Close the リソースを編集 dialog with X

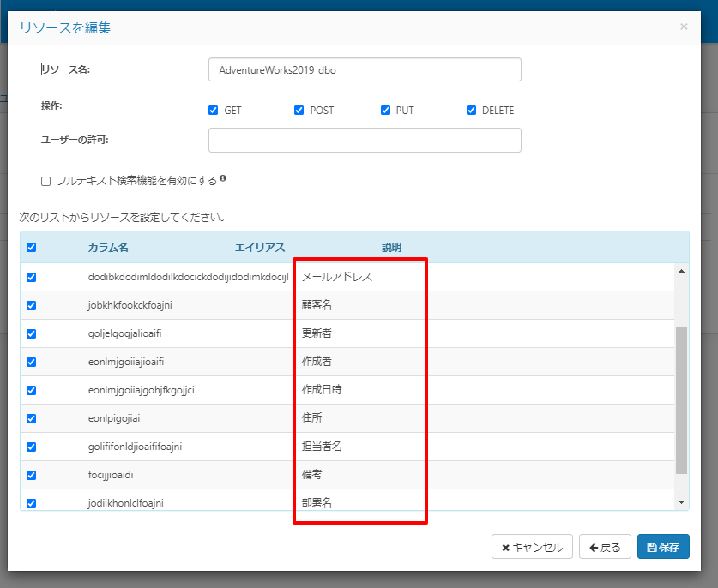click(x=684, y=27)
